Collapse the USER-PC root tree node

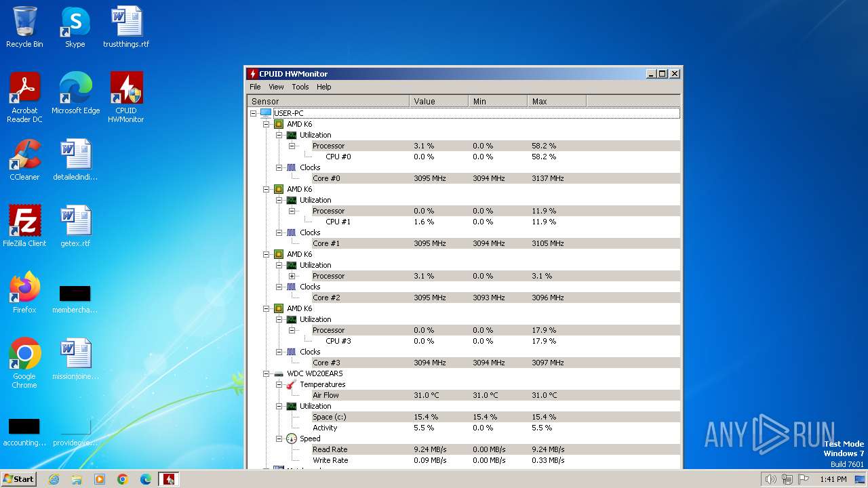tap(253, 113)
